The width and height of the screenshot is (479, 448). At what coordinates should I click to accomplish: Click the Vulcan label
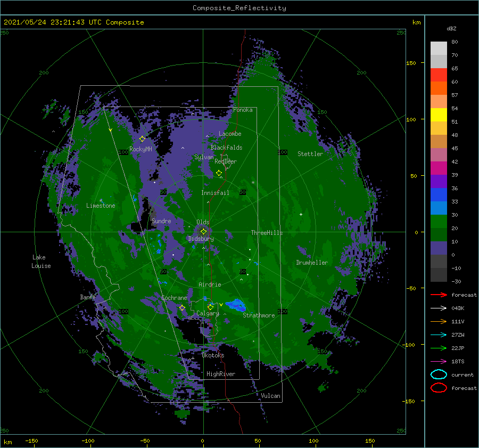(270, 396)
